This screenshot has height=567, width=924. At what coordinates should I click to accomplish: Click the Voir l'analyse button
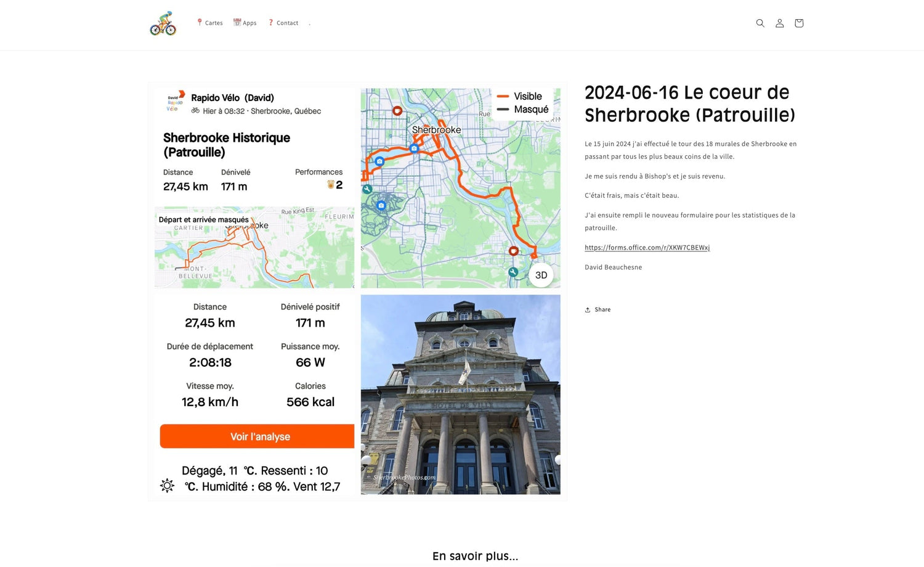pos(257,436)
